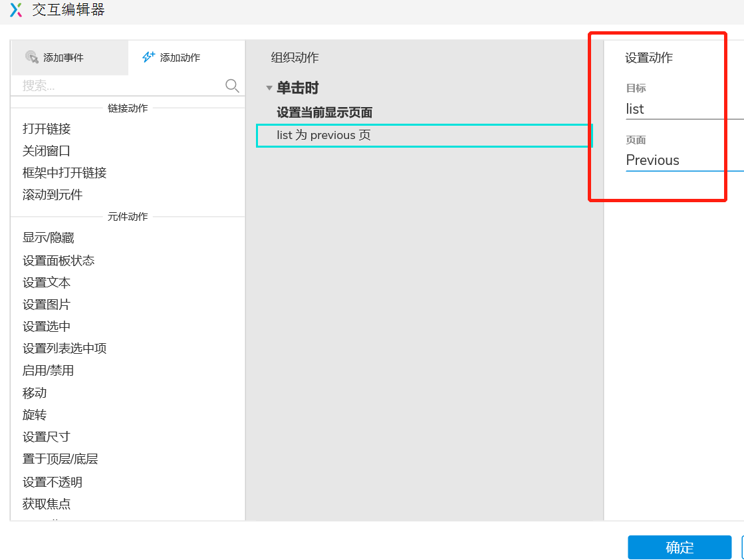Select the 设置不透明 action
This screenshot has width=744, height=560.
click(53, 482)
